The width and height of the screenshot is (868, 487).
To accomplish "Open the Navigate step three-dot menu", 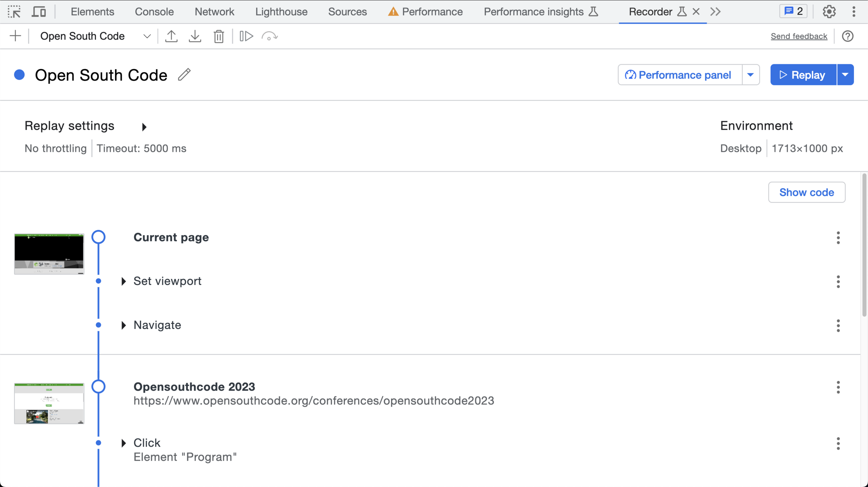I will tap(838, 325).
